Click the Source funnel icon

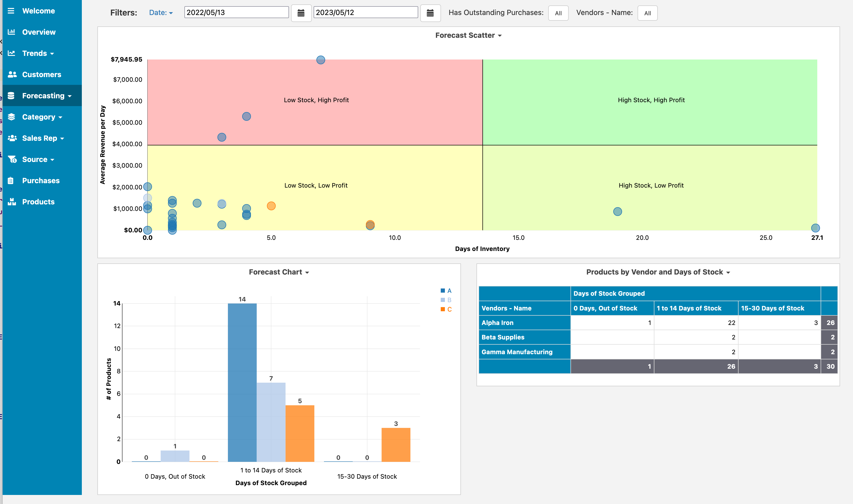click(12, 159)
